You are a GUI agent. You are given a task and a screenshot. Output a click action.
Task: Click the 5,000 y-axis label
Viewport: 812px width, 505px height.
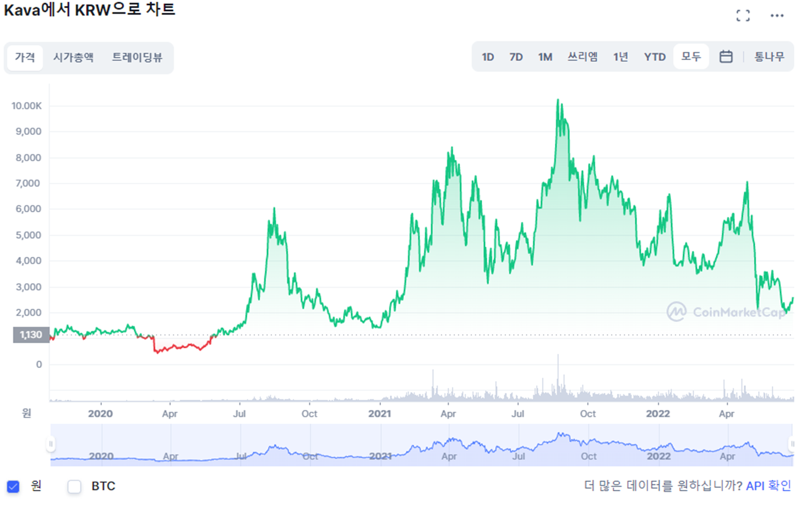pos(29,235)
